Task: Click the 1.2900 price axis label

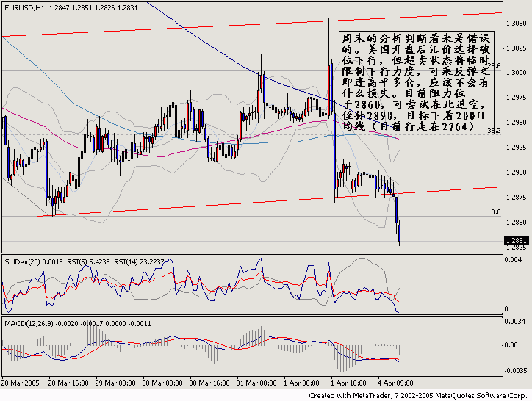Action: coord(516,173)
